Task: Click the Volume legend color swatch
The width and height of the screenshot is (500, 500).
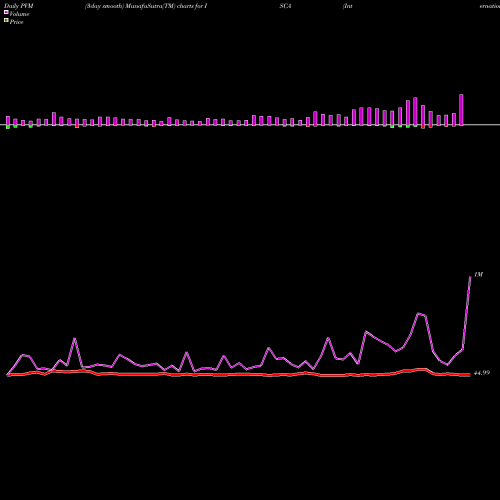Action: coord(6,12)
